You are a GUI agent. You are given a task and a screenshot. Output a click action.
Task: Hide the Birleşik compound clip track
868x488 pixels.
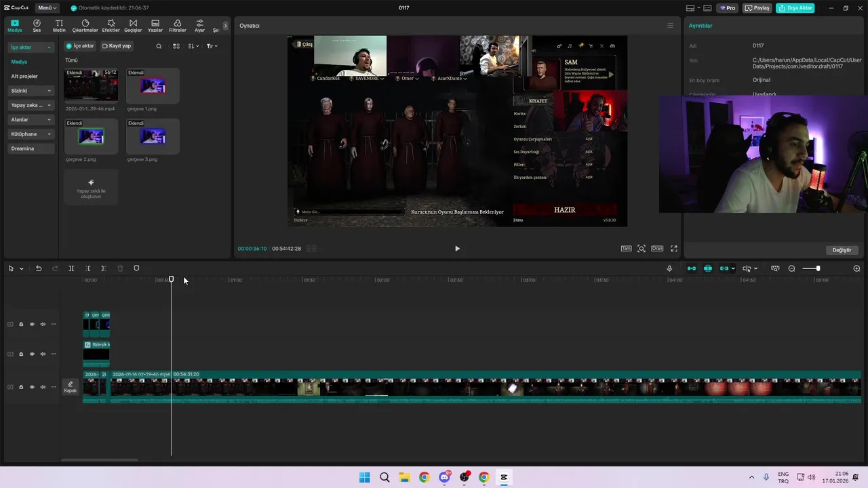[x=32, y=354]
